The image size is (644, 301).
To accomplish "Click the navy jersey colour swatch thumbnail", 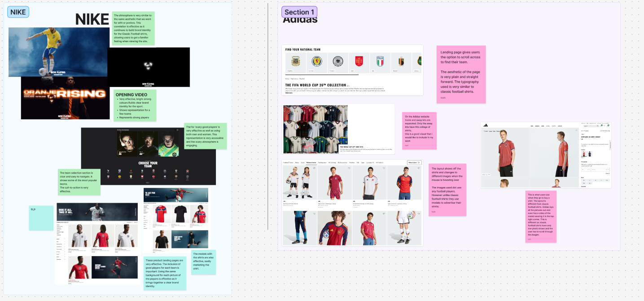I will (590, 154).
